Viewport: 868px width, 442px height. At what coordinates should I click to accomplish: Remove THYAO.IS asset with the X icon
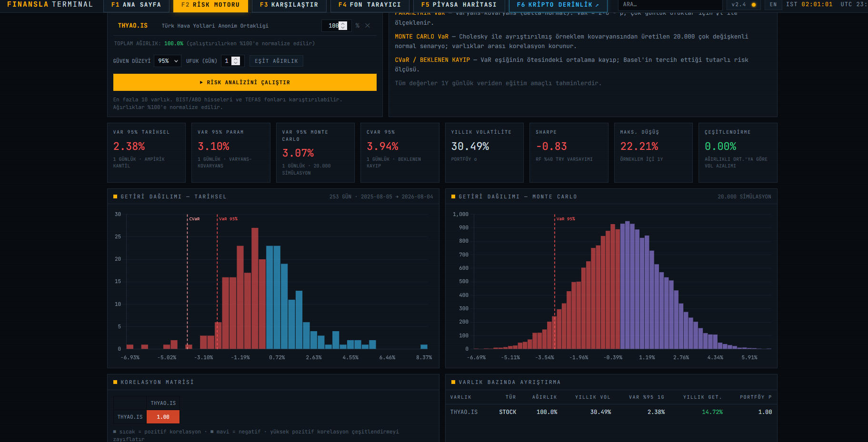click(368, 26)
